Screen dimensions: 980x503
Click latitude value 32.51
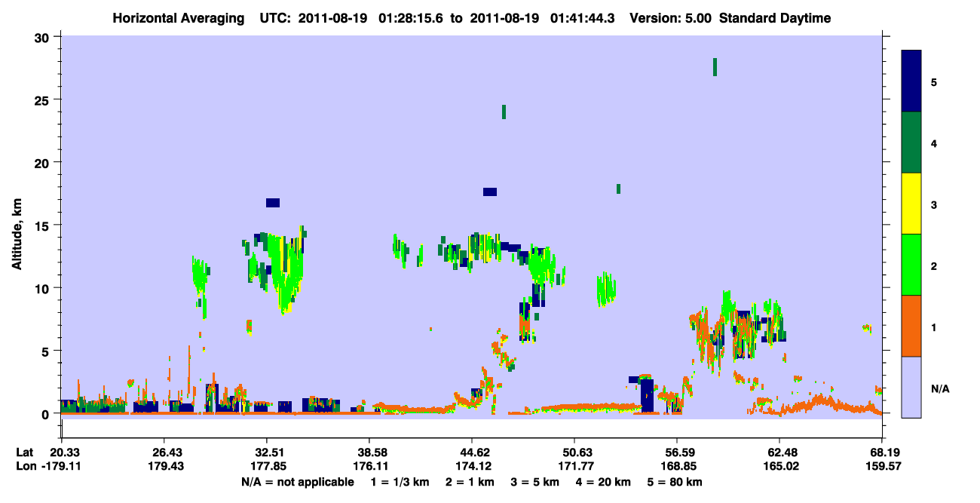click(267, 452)
